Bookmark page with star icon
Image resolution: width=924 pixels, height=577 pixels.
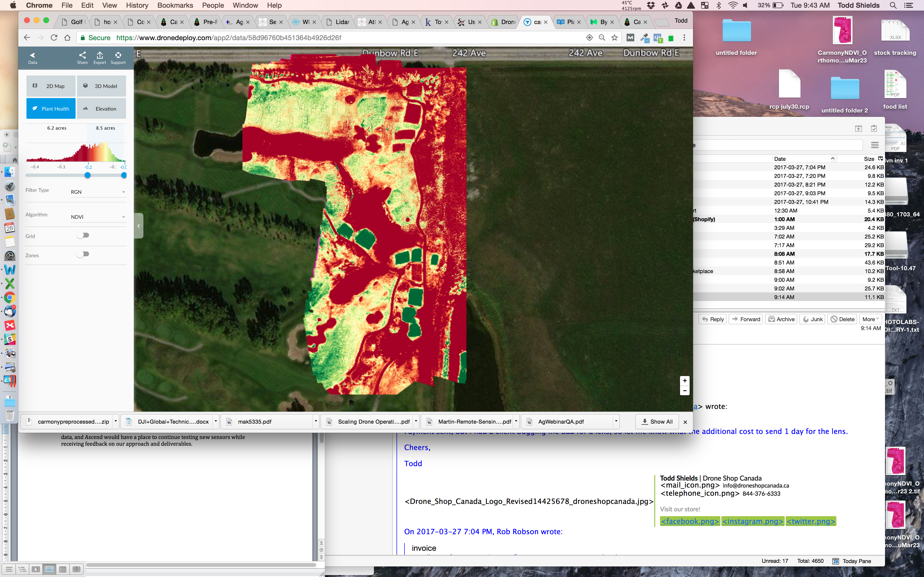(x=614, y=38)
